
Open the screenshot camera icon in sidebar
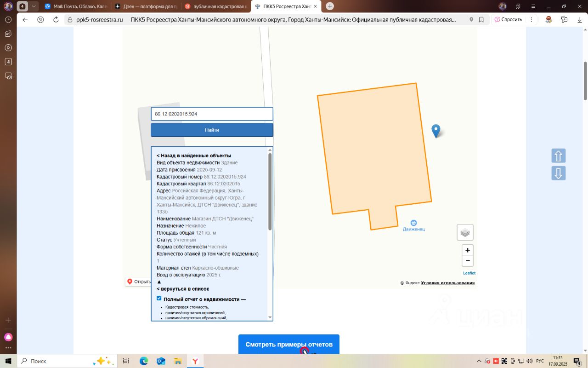coord(8,76)
